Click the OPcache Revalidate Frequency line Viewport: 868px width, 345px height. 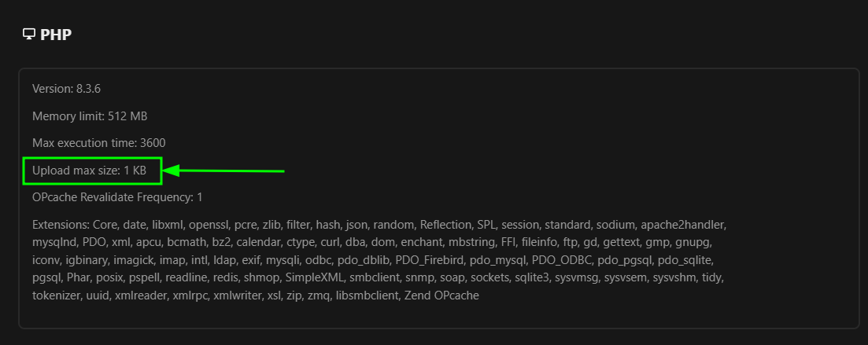point(117,196)
